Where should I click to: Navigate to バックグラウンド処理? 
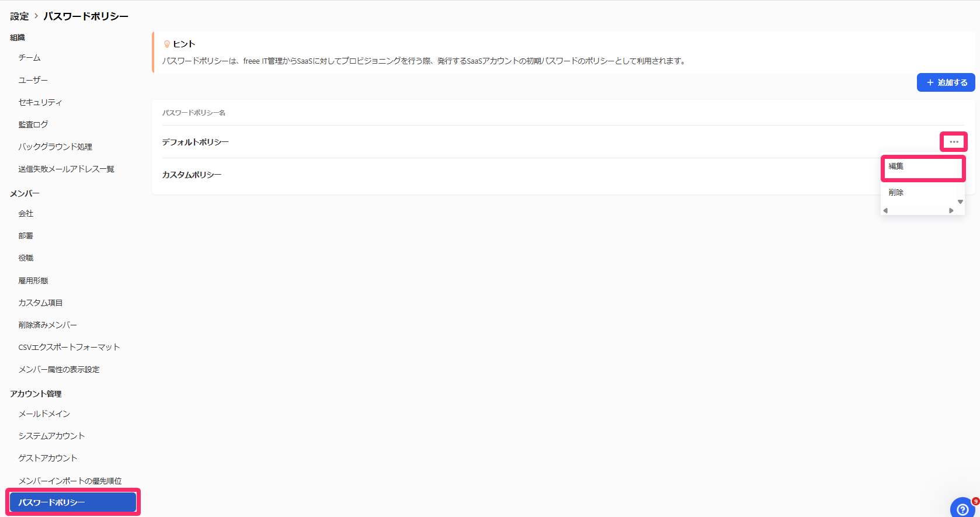[55, 147]
